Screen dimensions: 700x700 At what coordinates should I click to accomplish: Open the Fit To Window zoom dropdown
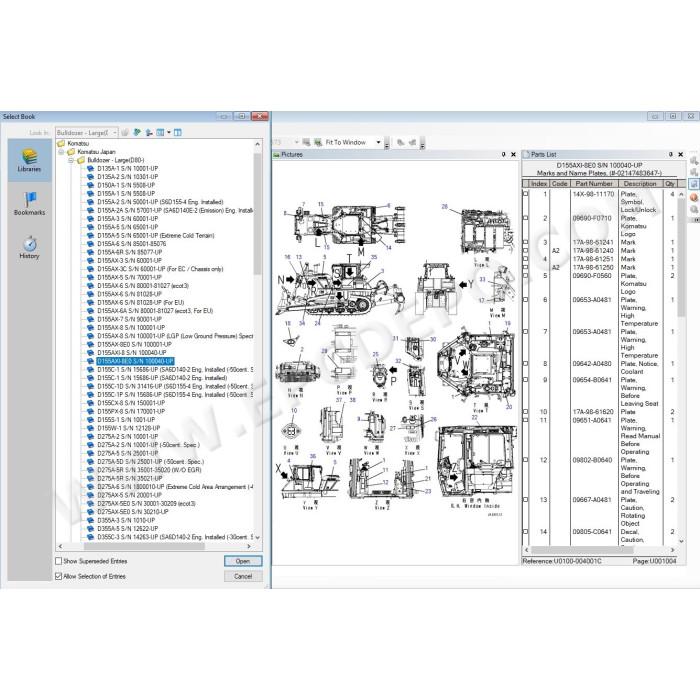coord(379,142)
